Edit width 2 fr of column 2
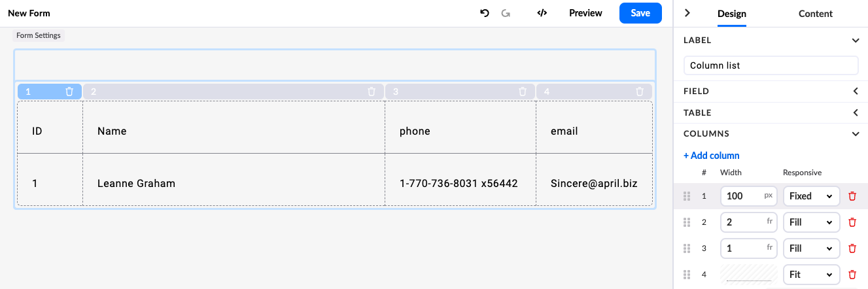The height and width of the screenshot is (289, 868). (748, 222)
